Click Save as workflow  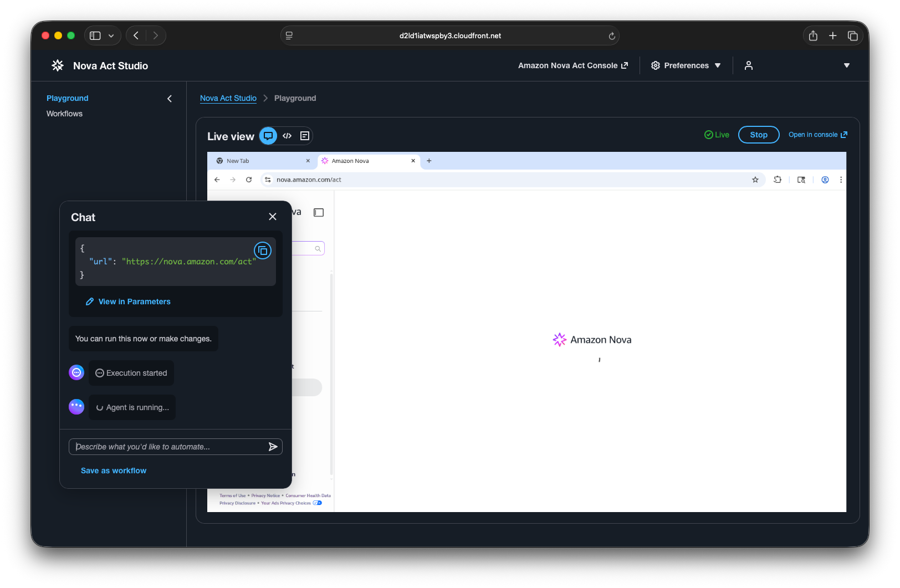pyautogui.click(x=114, y=471)
